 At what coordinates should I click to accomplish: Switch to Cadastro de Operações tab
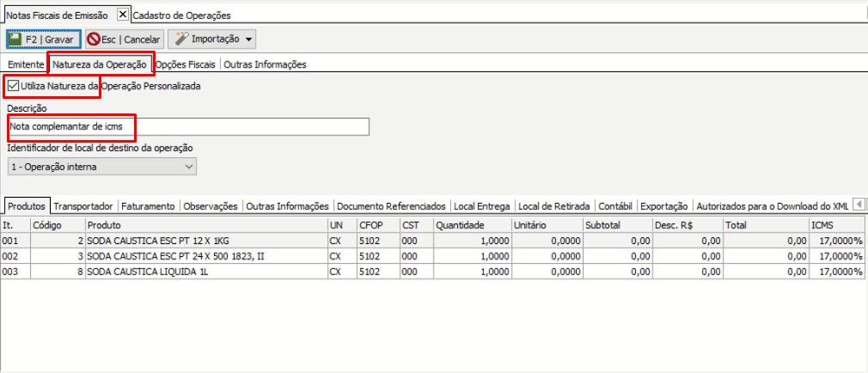[182, 15]
